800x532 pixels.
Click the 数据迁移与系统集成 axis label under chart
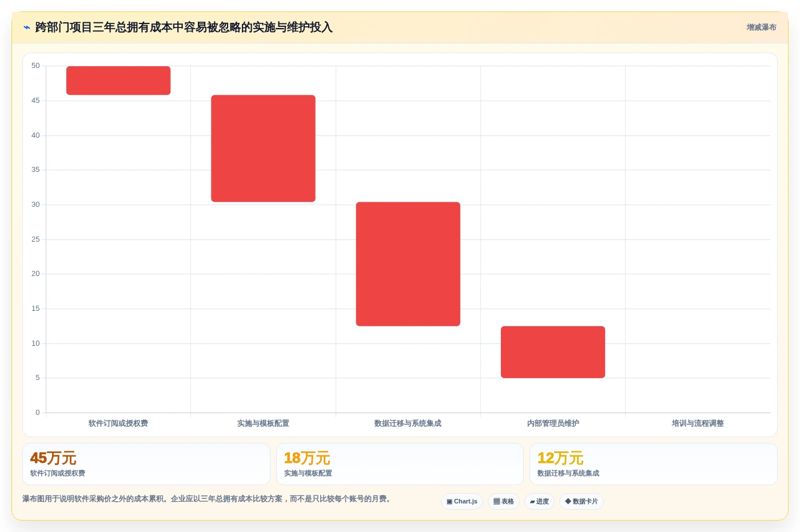[x=408, y=423]
